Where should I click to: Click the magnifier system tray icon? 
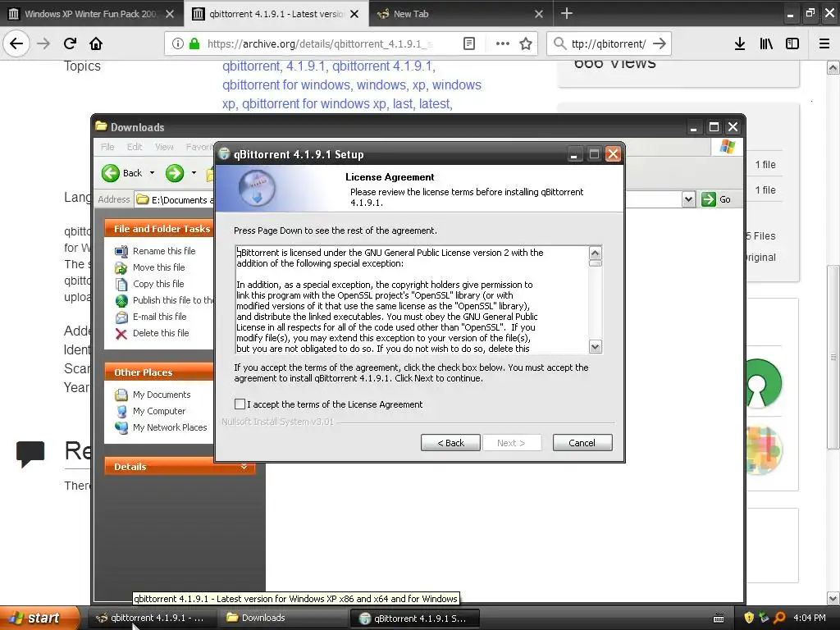[x=779, y=618]
